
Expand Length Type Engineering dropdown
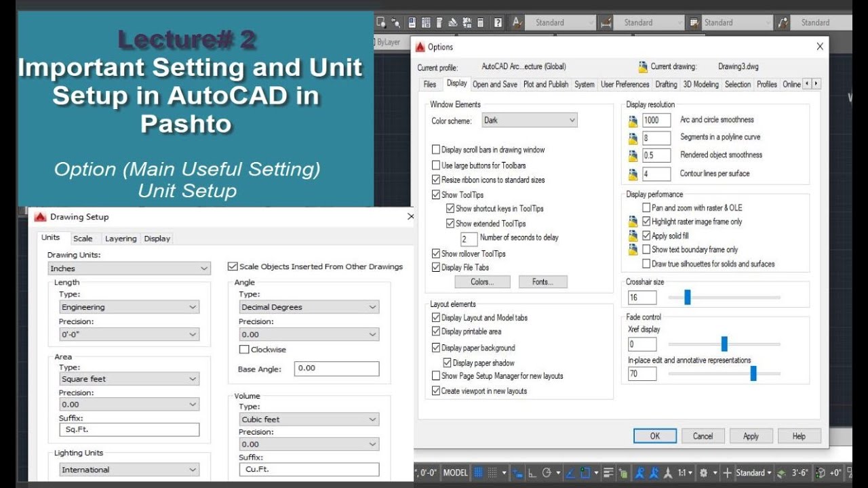130,307
